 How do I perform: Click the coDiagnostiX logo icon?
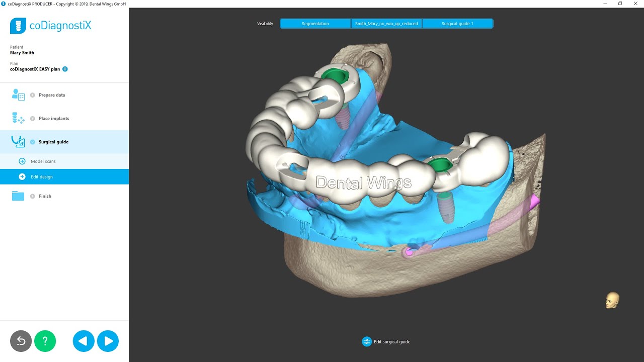(18, 26)
